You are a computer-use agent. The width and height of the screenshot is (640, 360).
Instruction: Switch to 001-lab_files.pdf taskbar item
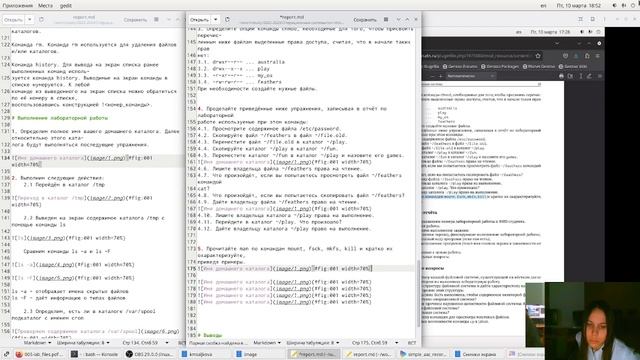pos(39,354)
